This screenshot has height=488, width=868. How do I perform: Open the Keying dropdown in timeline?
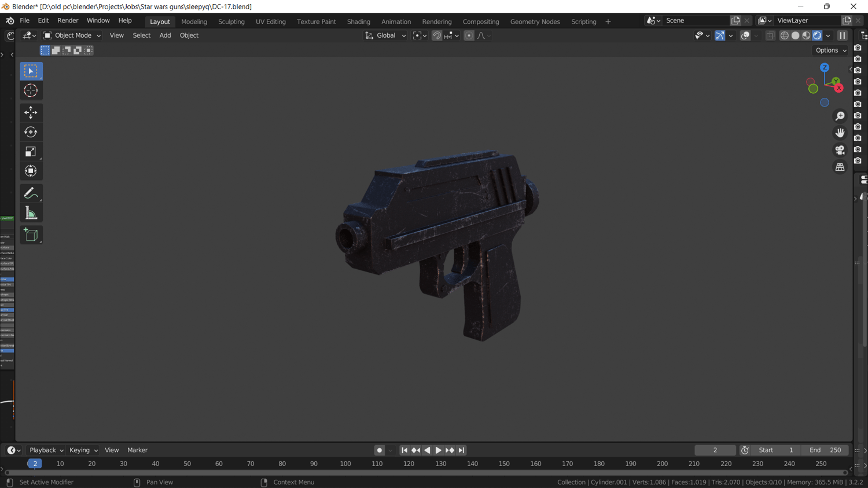83,450
